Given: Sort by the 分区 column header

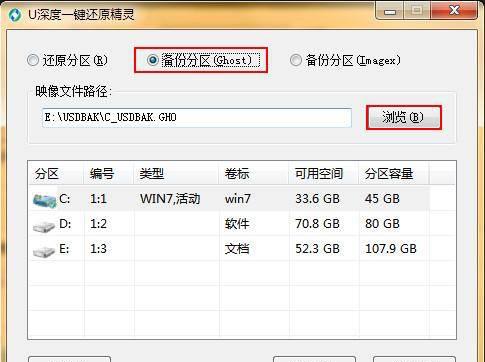Looking at the screenshot, I should [x=56, y=173].
